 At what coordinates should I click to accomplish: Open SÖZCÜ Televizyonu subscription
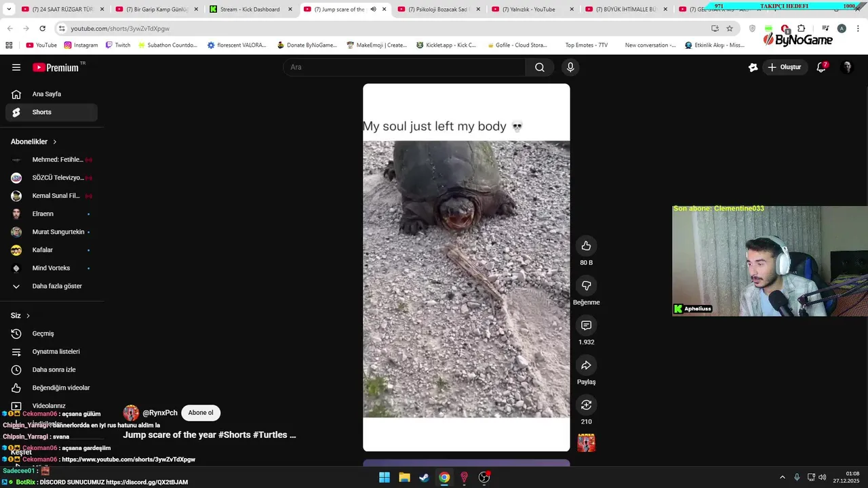coord(52,178)
